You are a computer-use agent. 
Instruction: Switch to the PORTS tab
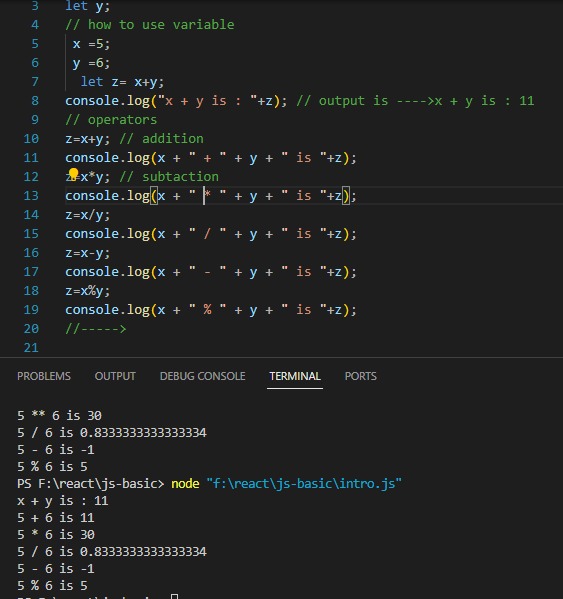(x=361, y=376)
